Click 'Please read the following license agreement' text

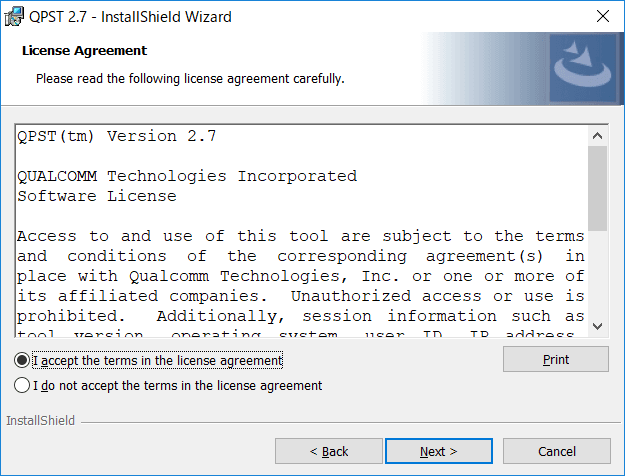click(190, 78)
